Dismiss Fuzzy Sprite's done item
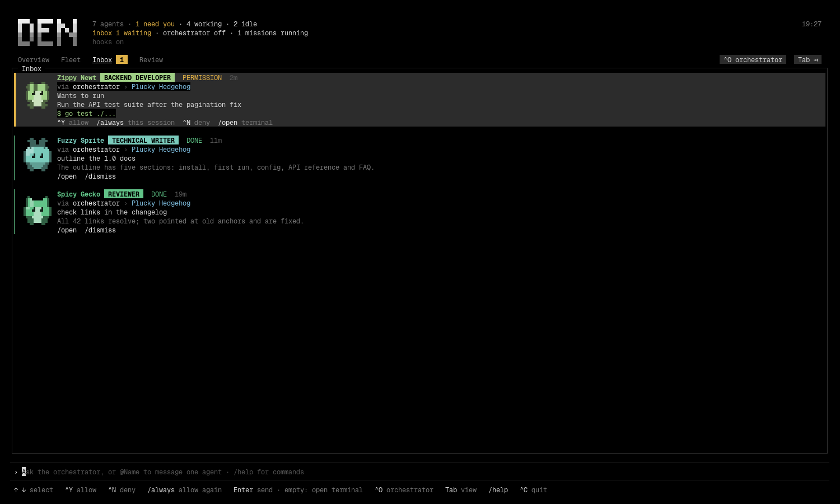 [100, 176]
